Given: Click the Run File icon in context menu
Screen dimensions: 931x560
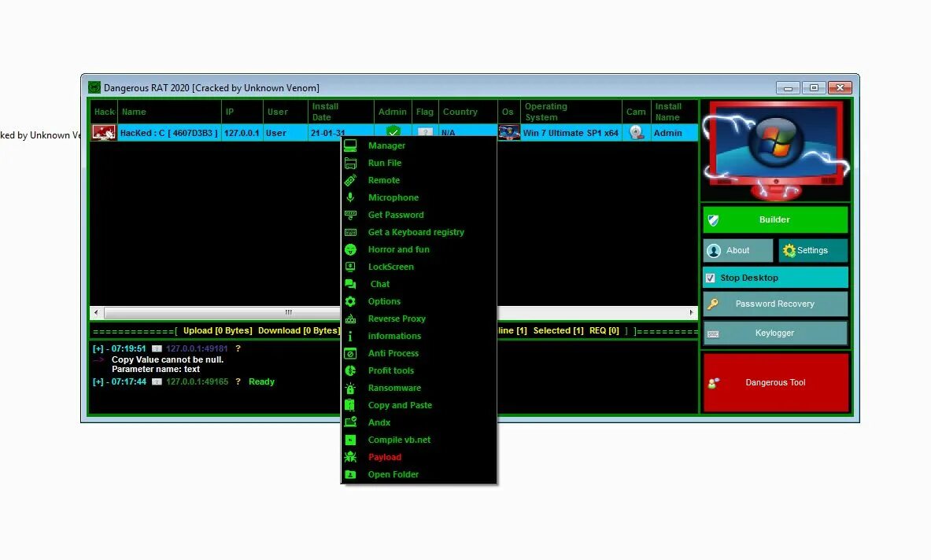Looking at the screenshot, I should pyautogui.click(x=350, y=163).
